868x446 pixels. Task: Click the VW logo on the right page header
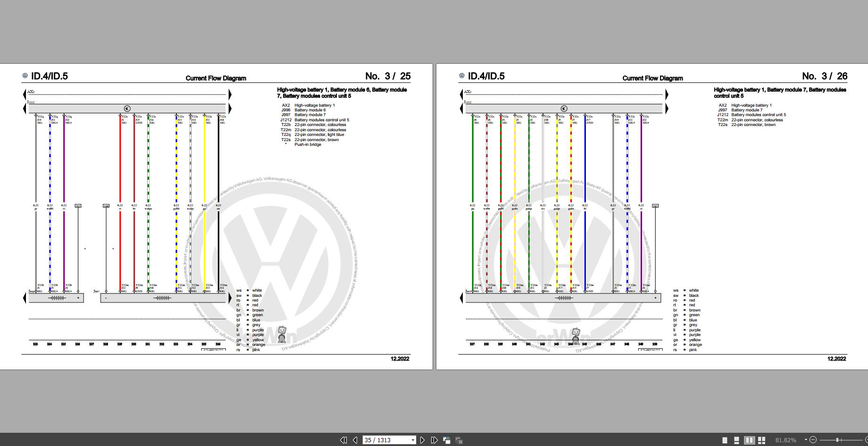click(x=462, y=76)
